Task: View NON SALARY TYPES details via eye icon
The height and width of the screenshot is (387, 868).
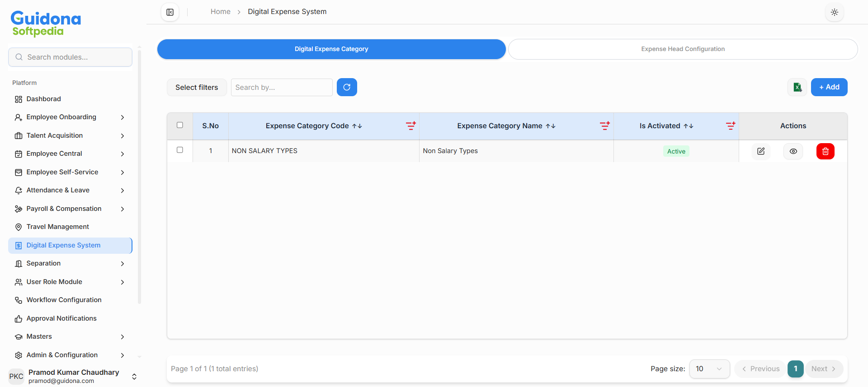Action: point(793,151)
